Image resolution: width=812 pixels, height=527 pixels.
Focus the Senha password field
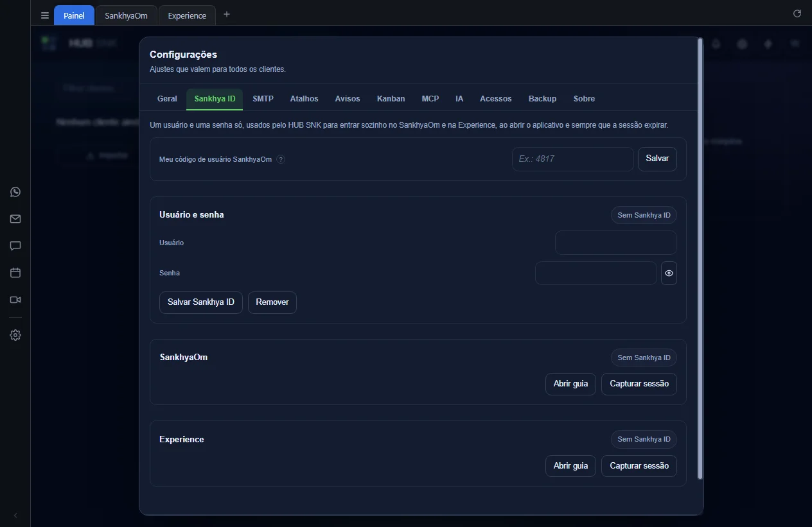tap(596, 273)
